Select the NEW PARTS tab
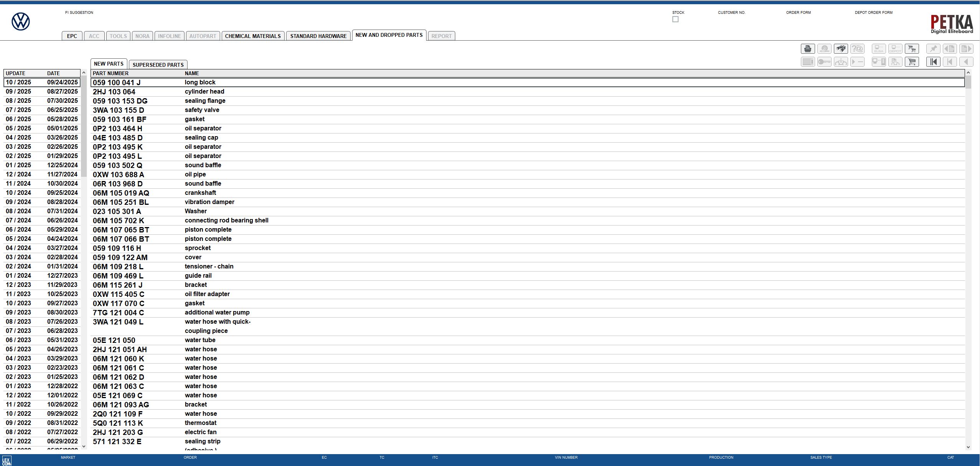Image resolution: width=980 pixels, height=466 pixels. pyautogui.click(x=109, y=64)
